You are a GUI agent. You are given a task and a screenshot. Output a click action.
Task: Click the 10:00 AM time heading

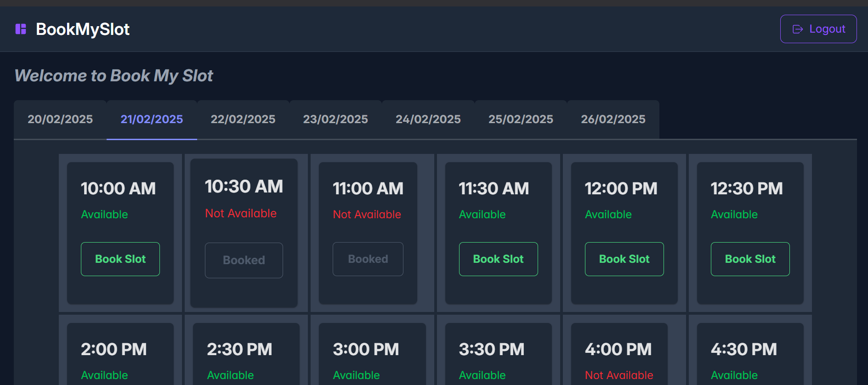pyautogui.click(x=119, y=188)
